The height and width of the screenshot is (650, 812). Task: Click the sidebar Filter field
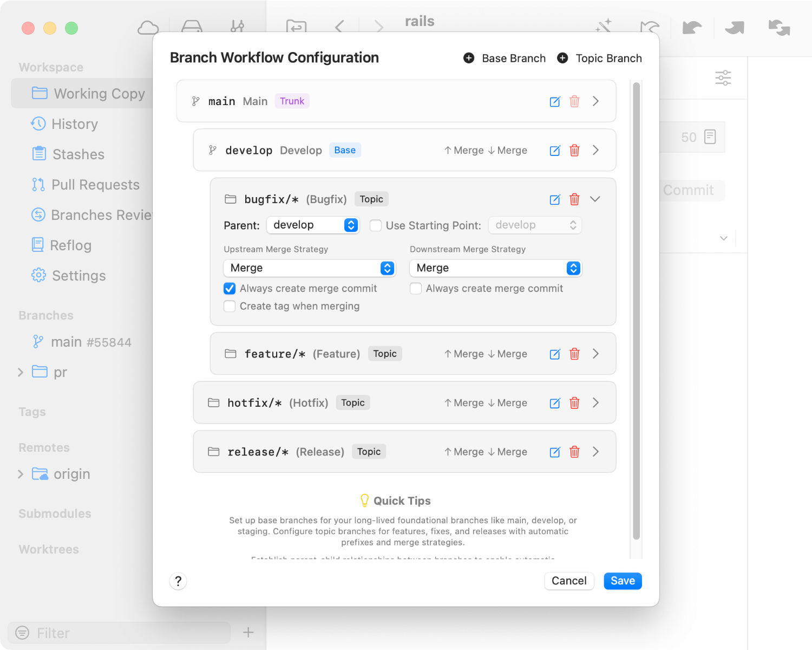[119, 633]
